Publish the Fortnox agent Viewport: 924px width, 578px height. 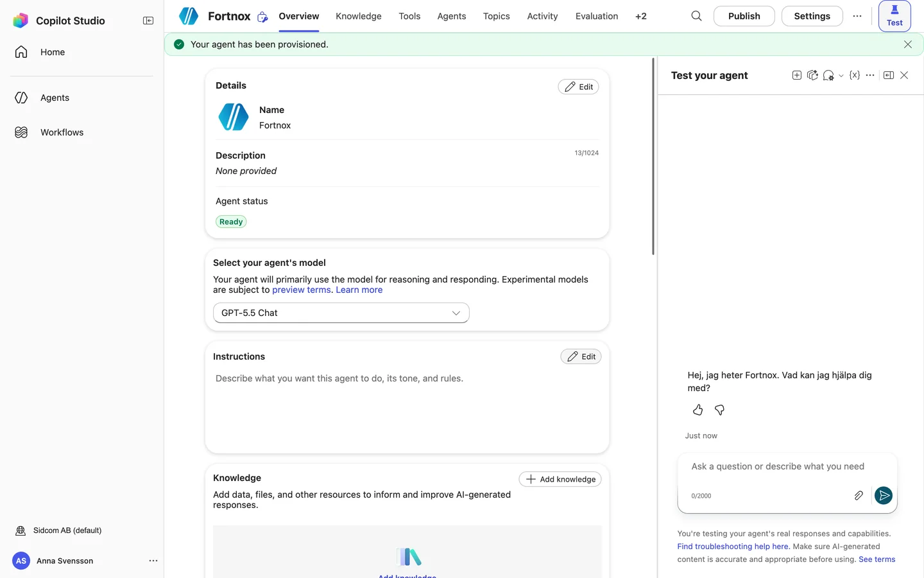pos(744,16)
